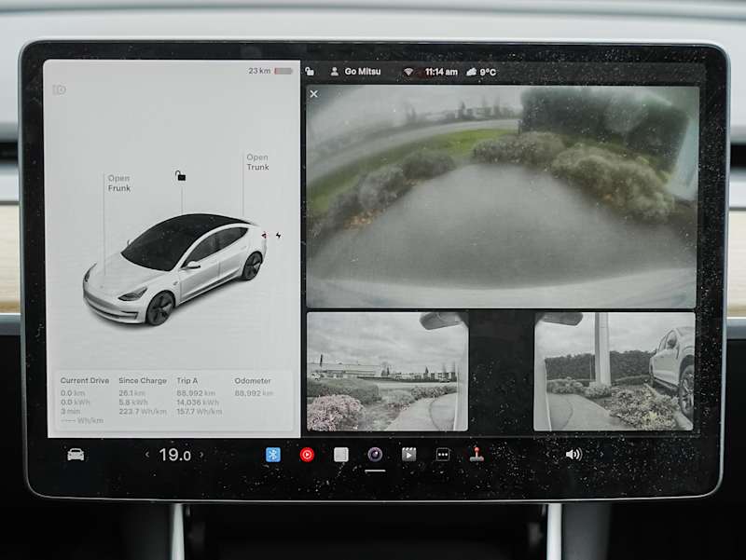Image resolution: width=746 pixels, height=560 pixels.
Task: Select the left repeater camera feed
Action: (x=387, y=371)
